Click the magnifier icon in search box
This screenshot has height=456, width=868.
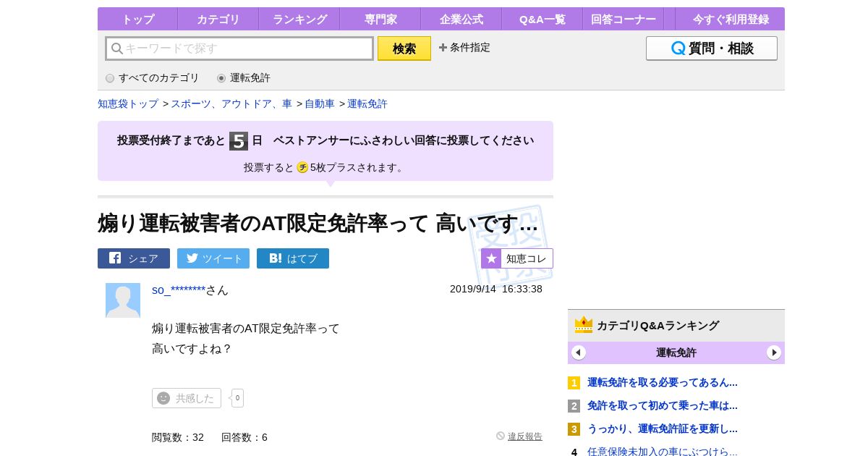[x=116, y=48]
